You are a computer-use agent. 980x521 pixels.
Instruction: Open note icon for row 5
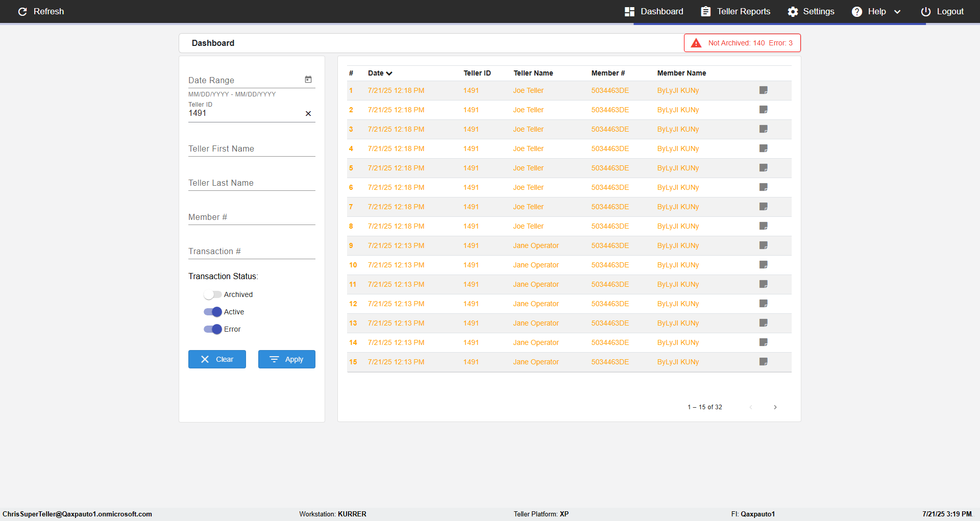click(764, 168)
